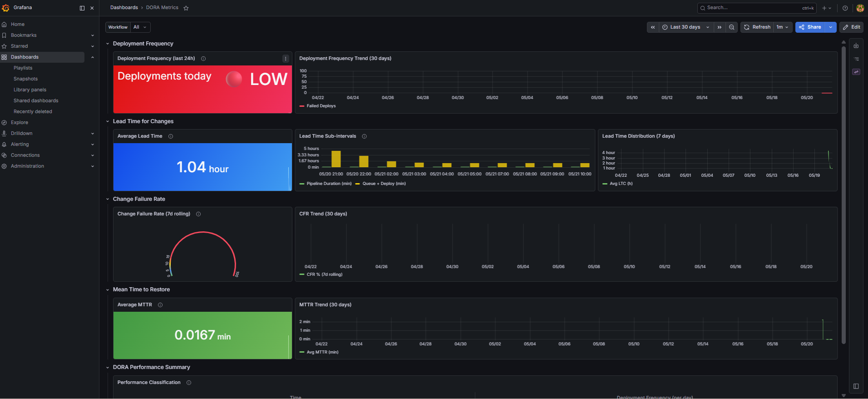Open the Last 30 days time picker
The width and height of the screenshot is (868, 399).
[x=686, y=27]
